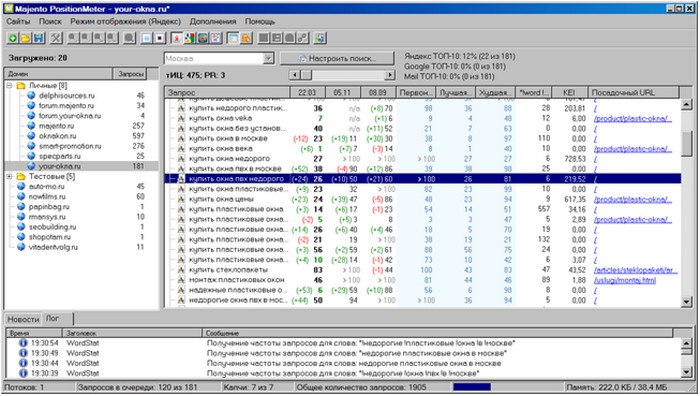Click the red stop toolbar button
This screenshot has width=700, height=396.
click(159, 38)
